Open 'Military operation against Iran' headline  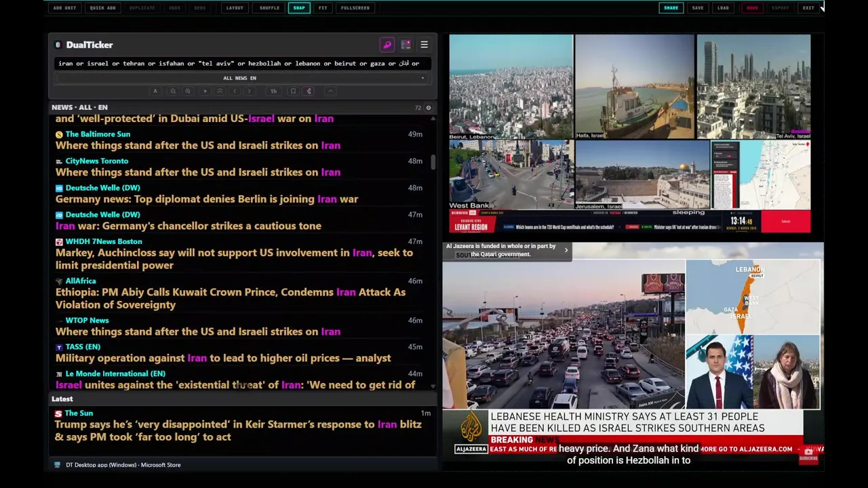coord(223,358)
